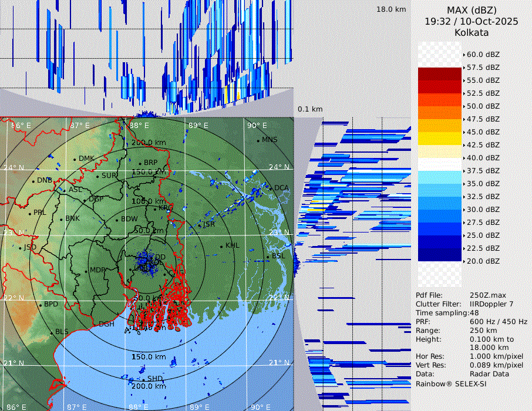The height and width of the screenshot is (411, 532).
Task: Select the BSL station point
Action: click(x=268, y=257)
